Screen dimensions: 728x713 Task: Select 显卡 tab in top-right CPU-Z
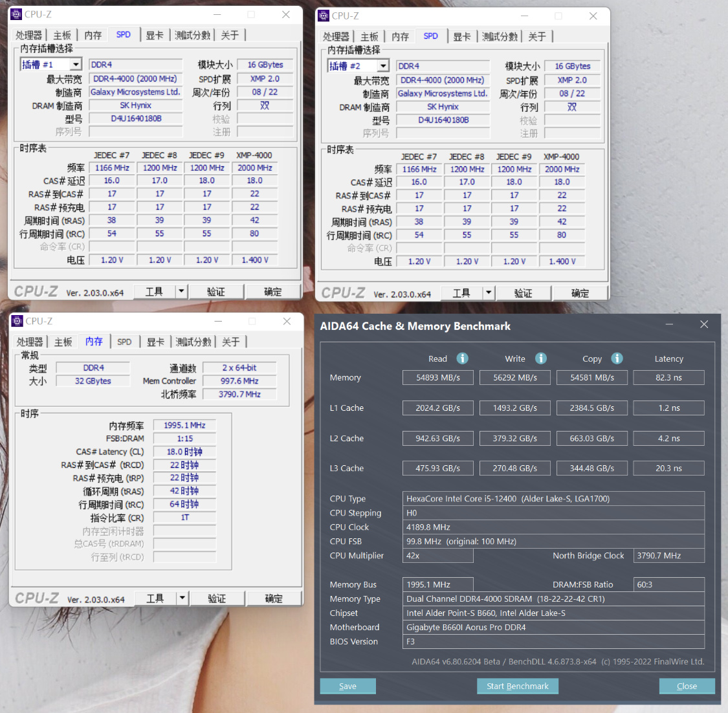pos(462,37)
